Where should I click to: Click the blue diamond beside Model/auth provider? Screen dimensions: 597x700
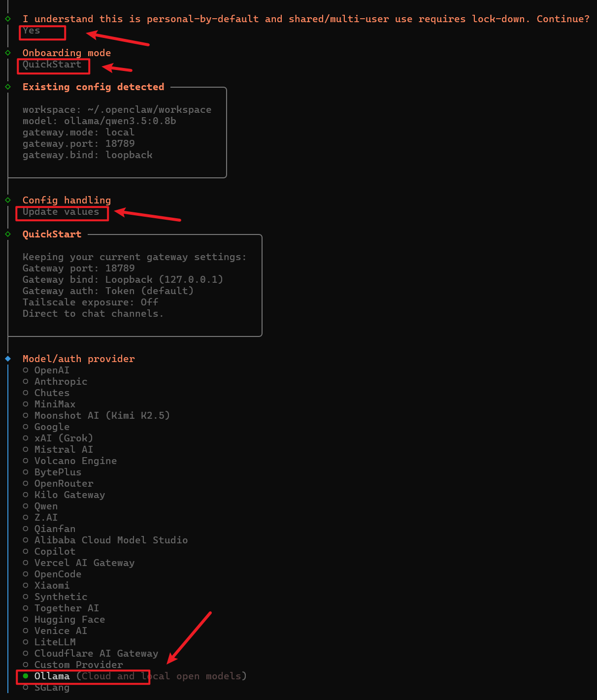tap(8, 359)
